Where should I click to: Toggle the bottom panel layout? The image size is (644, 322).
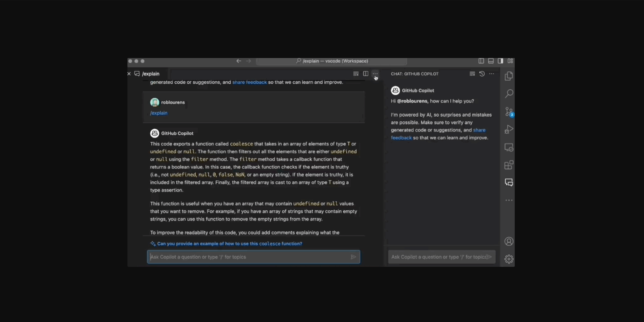tap(491, 61)
